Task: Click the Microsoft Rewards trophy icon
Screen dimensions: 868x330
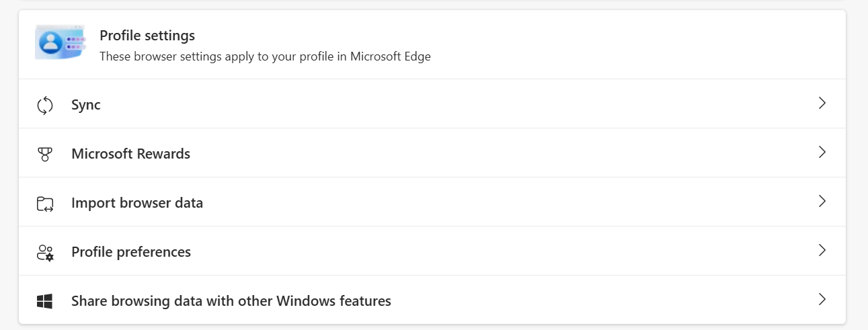Action: [45, 154]
